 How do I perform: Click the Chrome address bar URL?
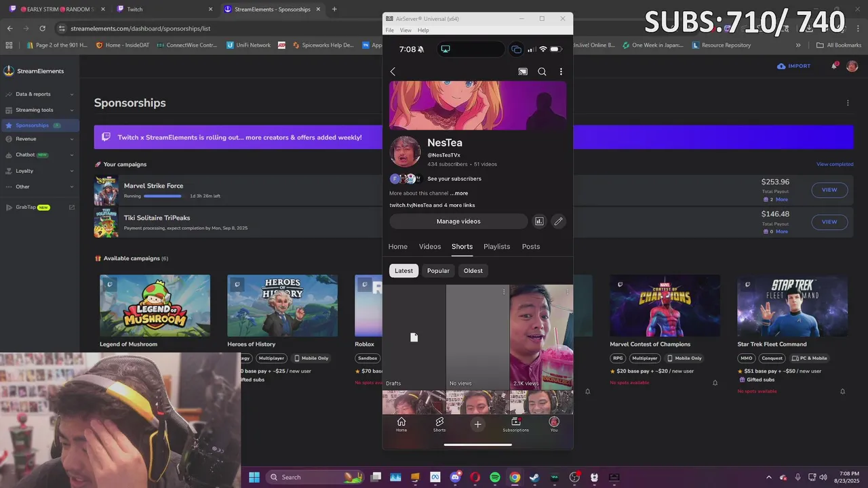click(x=140, y=28)
